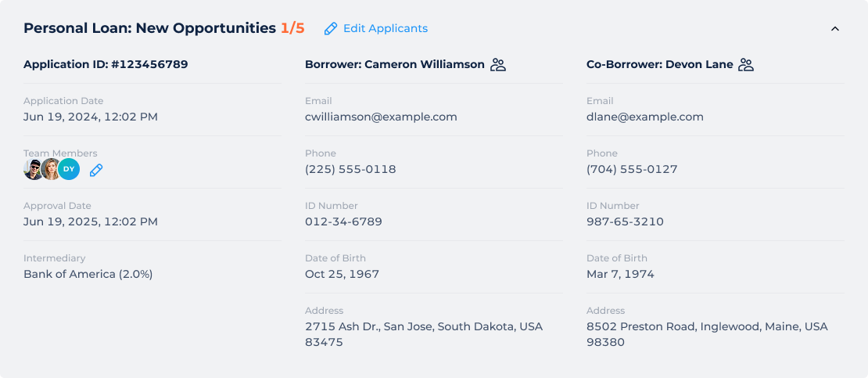Select the blonde woman team member avatar
Viewport: 868px width, 378px height.
tap(50, 170)
